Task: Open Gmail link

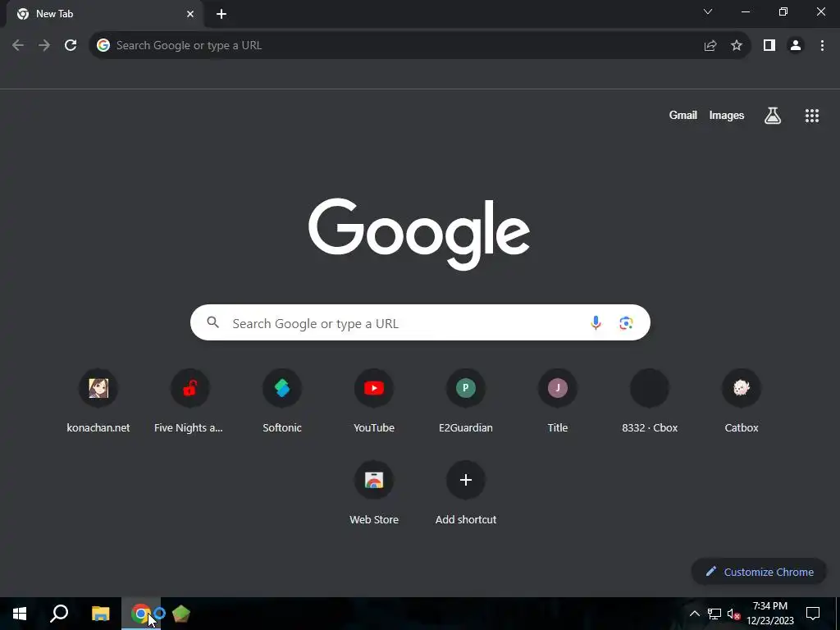Action: (683, 115)
